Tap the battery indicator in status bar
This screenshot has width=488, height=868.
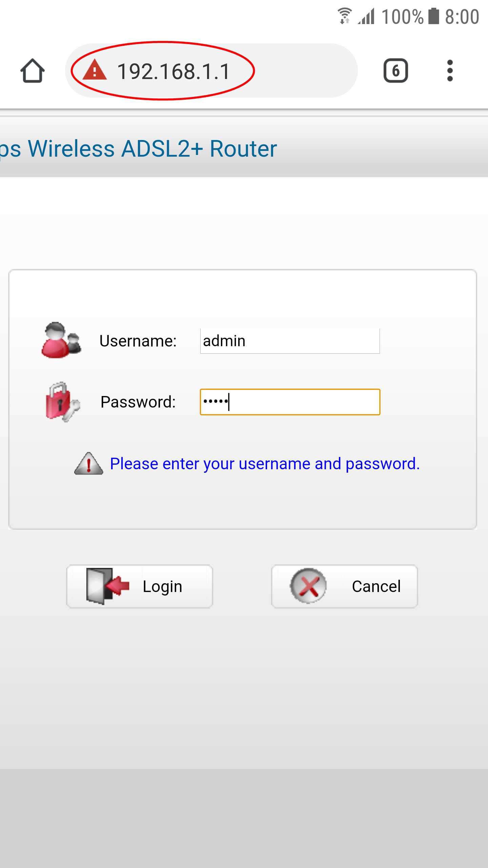coord(433,16)
